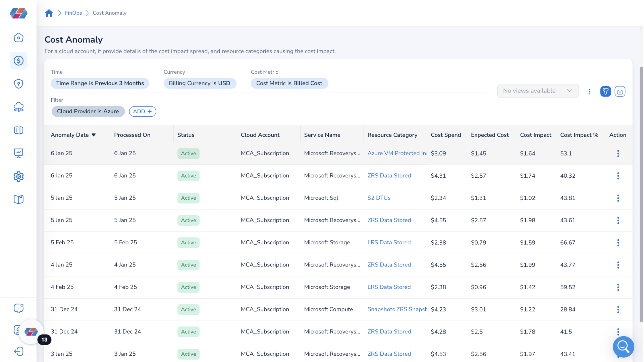Open Snapshots ZRS Snapshots link

[397, 309]
